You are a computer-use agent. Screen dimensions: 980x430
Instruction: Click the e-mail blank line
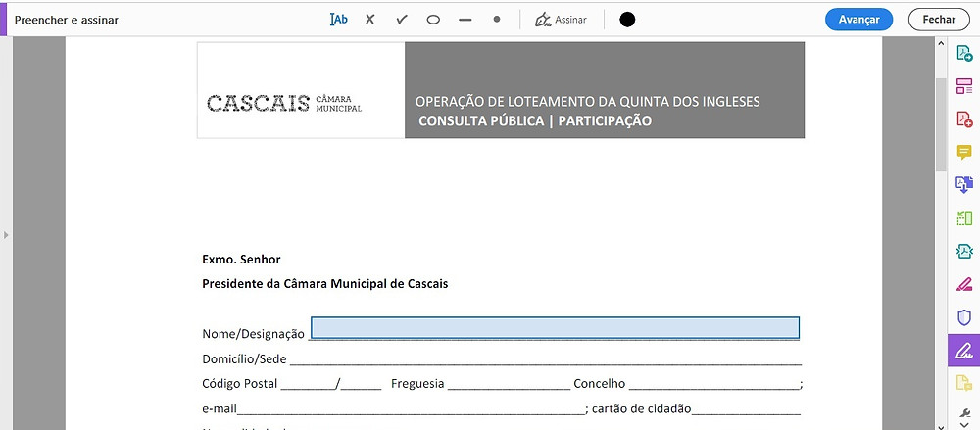(411, 410)
